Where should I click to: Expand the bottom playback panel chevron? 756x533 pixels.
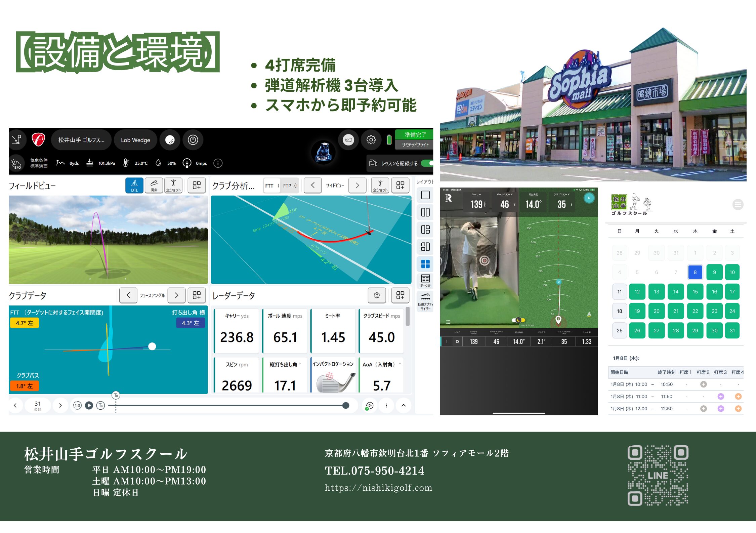point(404,405)
